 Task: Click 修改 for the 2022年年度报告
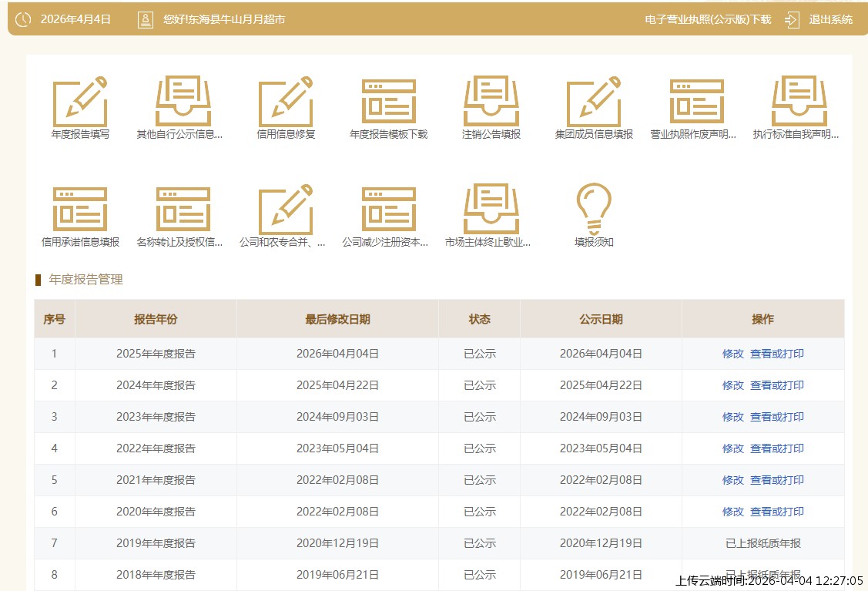point(732,448)
